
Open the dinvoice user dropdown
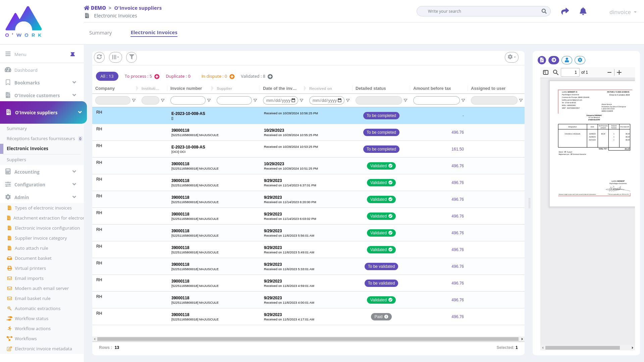[623, 12]
